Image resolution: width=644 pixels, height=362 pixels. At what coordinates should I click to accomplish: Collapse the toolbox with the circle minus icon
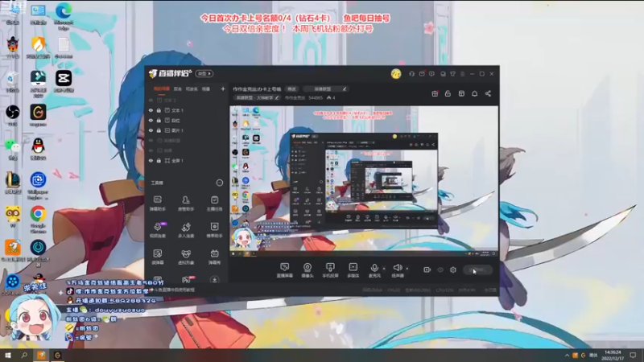(220, 183)
